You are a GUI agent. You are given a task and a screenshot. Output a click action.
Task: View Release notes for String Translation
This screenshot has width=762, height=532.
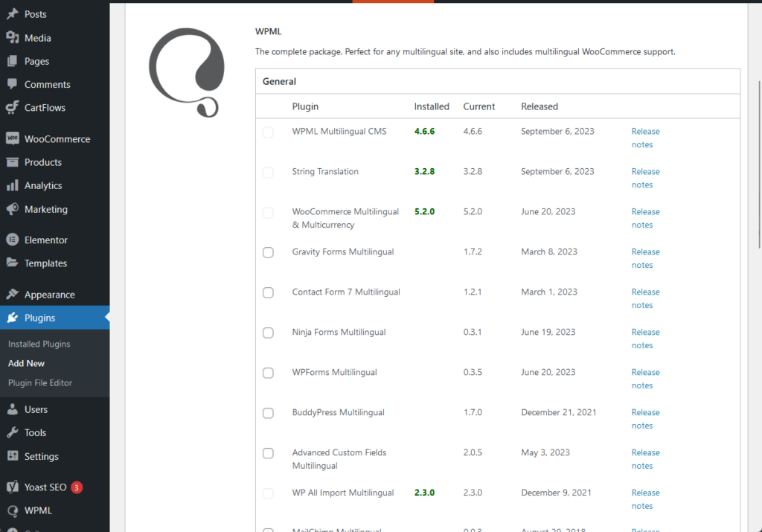click(x=644, y=178)
